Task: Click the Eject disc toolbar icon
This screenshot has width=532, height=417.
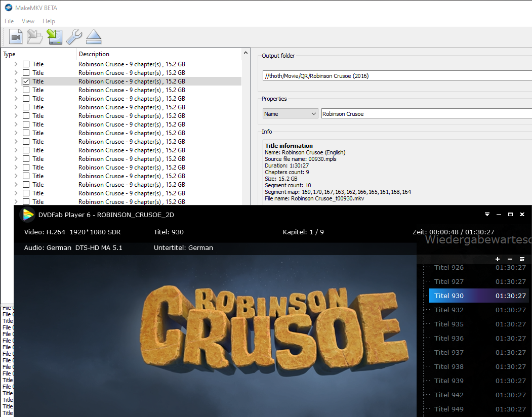Action: (x=94, y=37)
